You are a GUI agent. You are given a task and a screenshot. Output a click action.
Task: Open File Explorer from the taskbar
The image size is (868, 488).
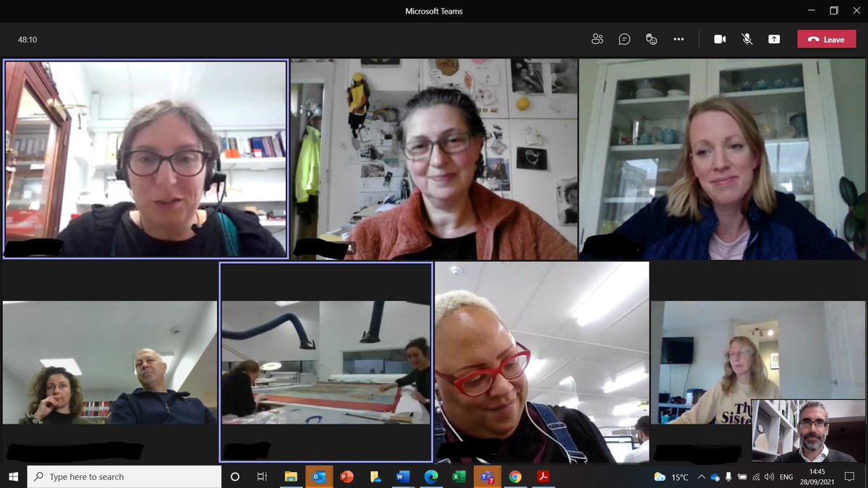291,476
